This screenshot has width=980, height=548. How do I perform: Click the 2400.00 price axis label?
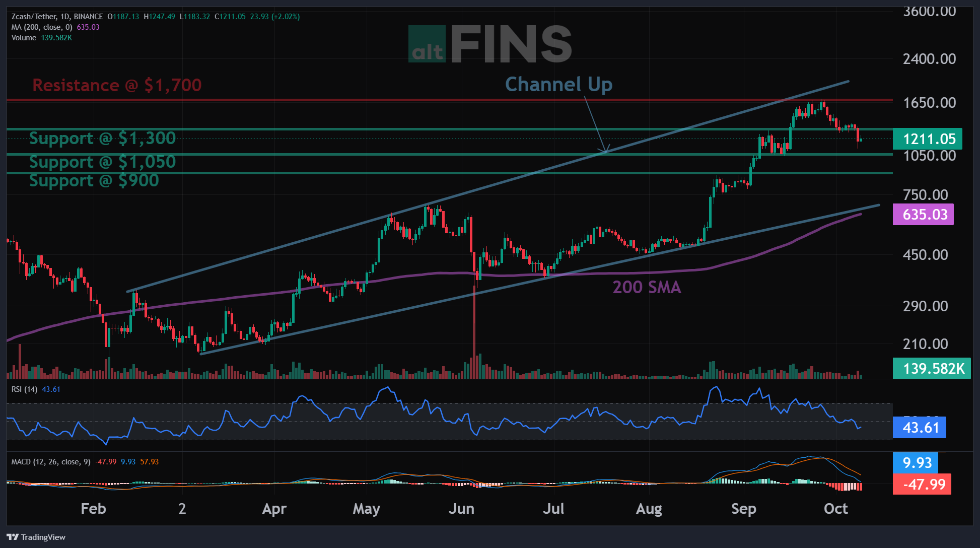[930, 59]
